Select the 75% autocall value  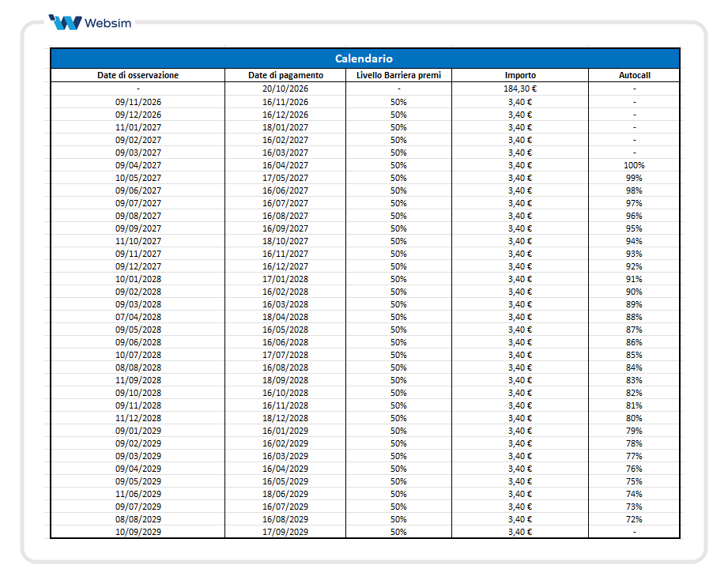click(634, 481)
